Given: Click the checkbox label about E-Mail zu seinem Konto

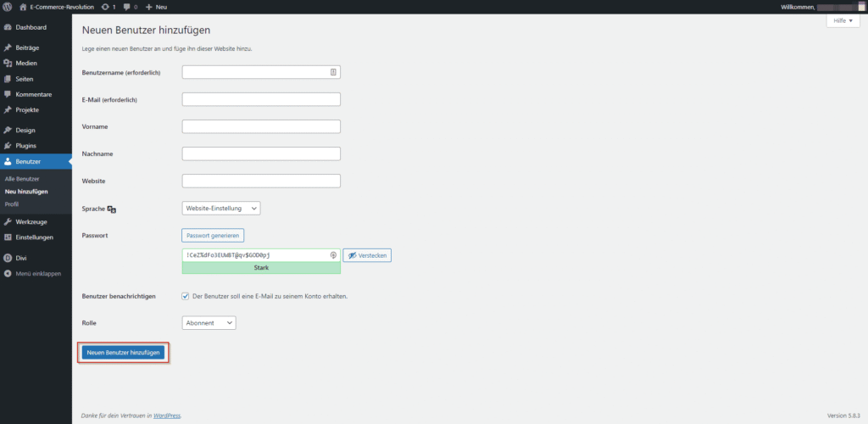Looking at the screenshot, I should click(x=270, y=296).
